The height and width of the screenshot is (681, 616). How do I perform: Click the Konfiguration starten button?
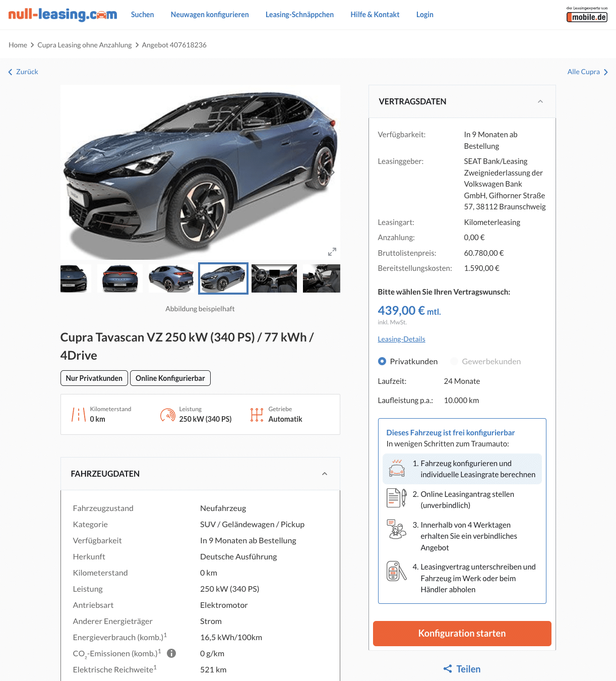point(462,633)
